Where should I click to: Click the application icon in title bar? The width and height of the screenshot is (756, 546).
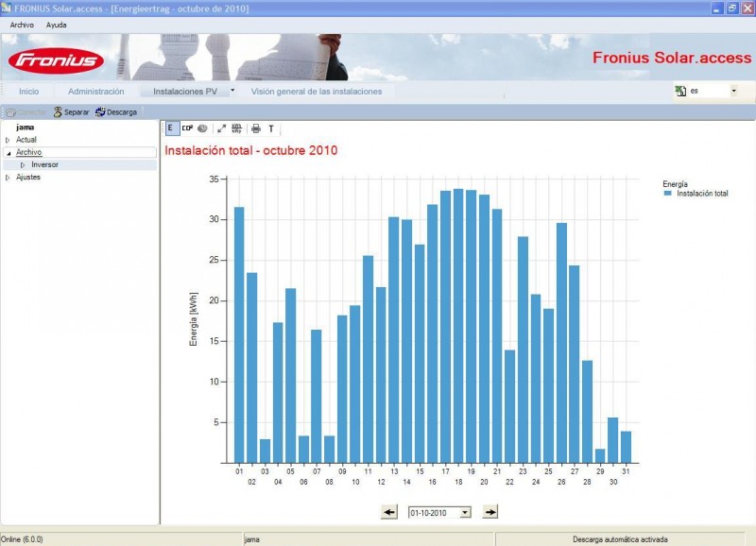(6, 9)
